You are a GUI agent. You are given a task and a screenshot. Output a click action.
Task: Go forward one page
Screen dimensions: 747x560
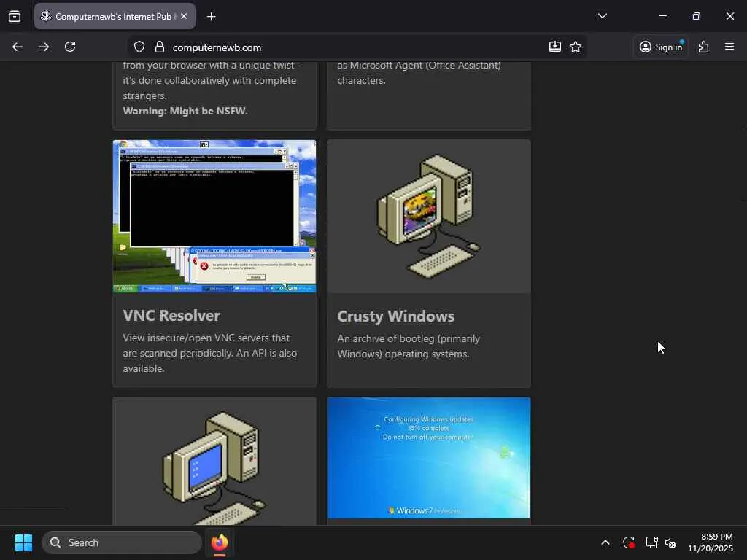click(44, 47)
